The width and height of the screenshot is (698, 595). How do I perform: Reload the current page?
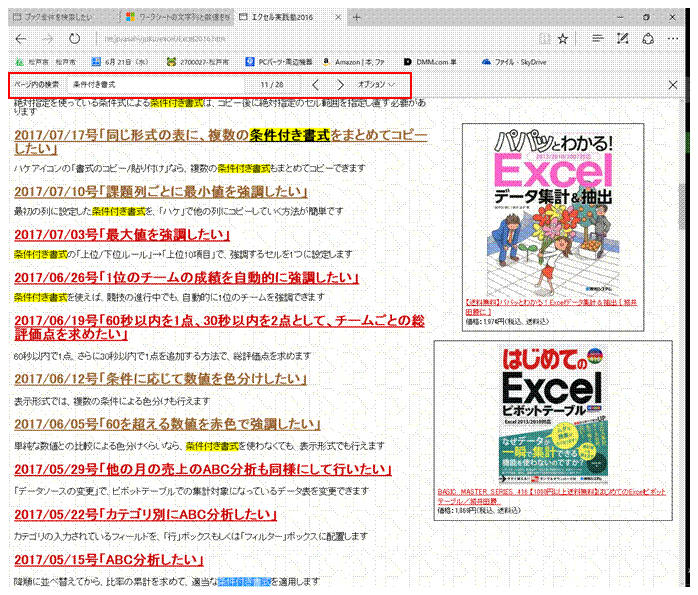click(x=74, y=39)
